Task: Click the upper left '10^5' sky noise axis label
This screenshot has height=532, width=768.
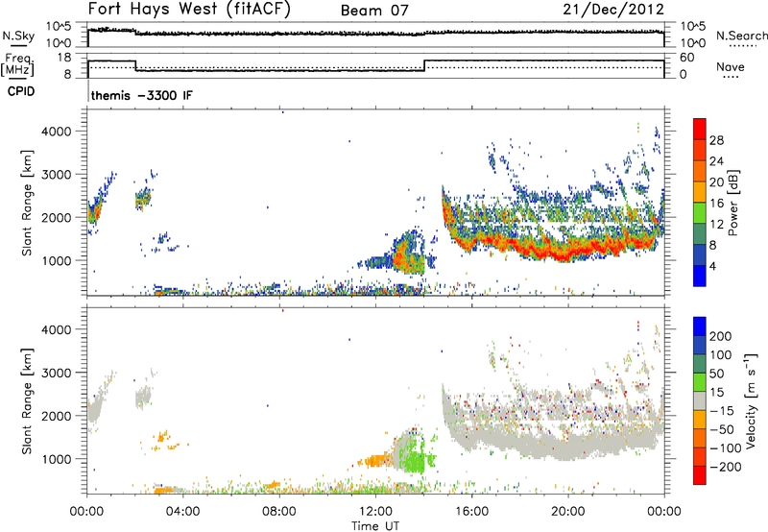Action: tap(59, 27)
